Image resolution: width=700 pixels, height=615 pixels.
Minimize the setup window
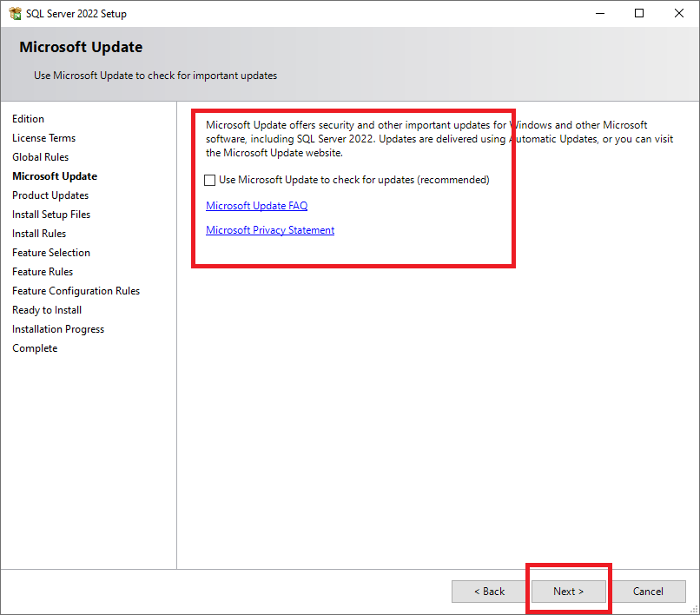(599, 13)
